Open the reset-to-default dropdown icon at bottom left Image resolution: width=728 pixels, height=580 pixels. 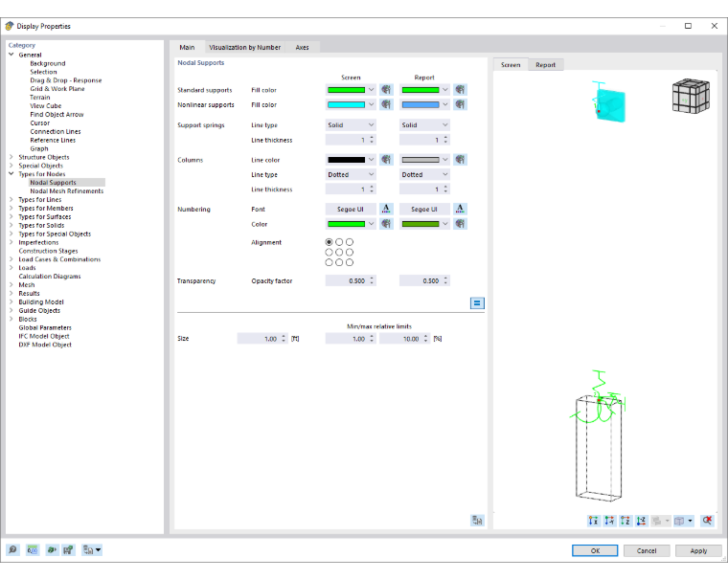click(x=91, y=549)
